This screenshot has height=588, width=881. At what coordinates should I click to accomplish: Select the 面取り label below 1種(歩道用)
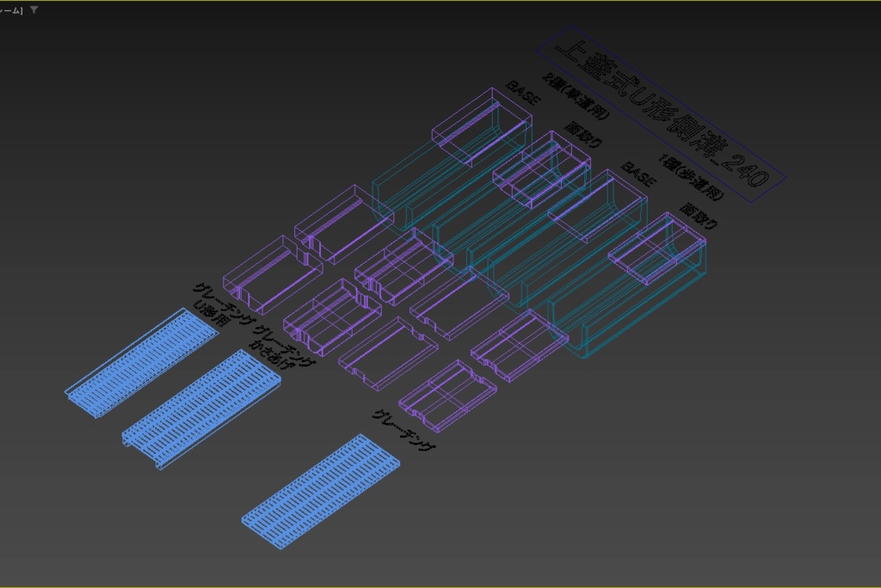click(699, 217)
